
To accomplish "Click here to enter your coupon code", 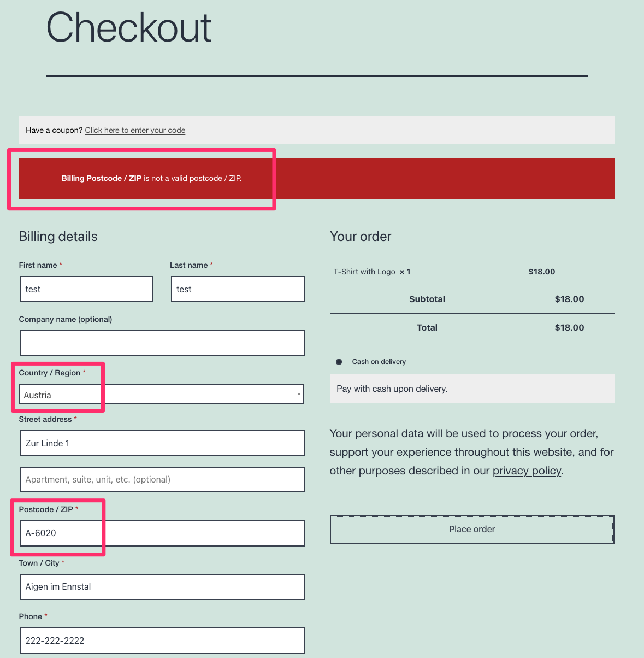I will 134,130.
